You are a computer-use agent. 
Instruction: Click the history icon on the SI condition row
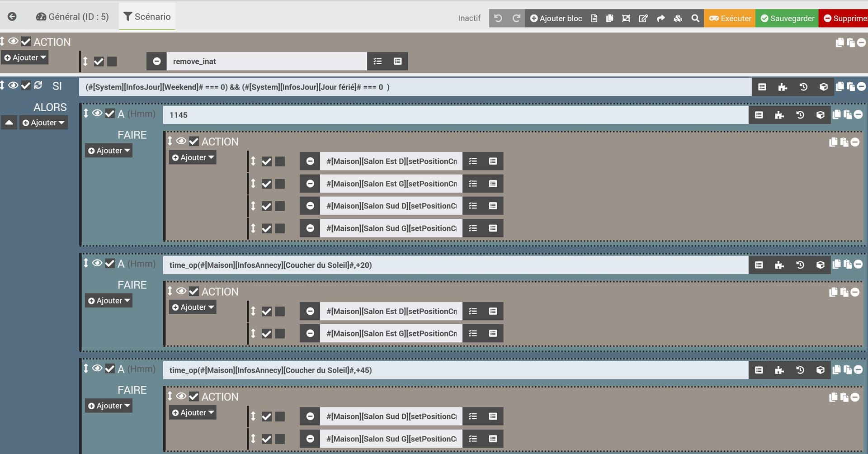pyautogui.click(x=803, y=87)
